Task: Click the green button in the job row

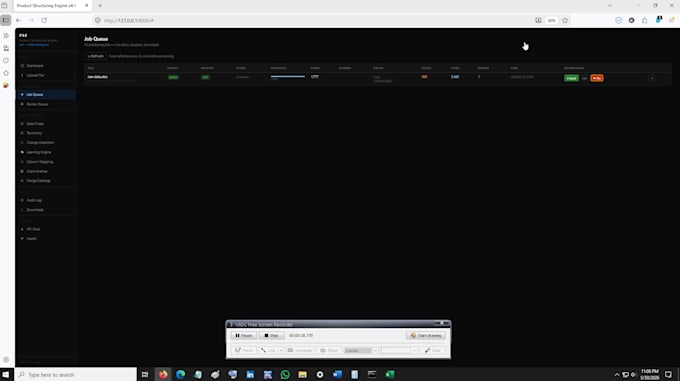Action: (571, 78)
